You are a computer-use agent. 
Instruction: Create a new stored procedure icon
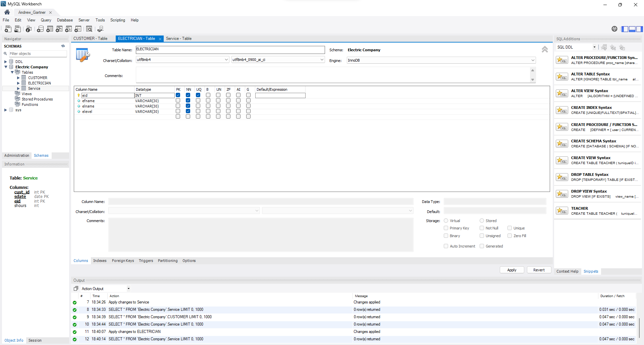coord(68,29)
